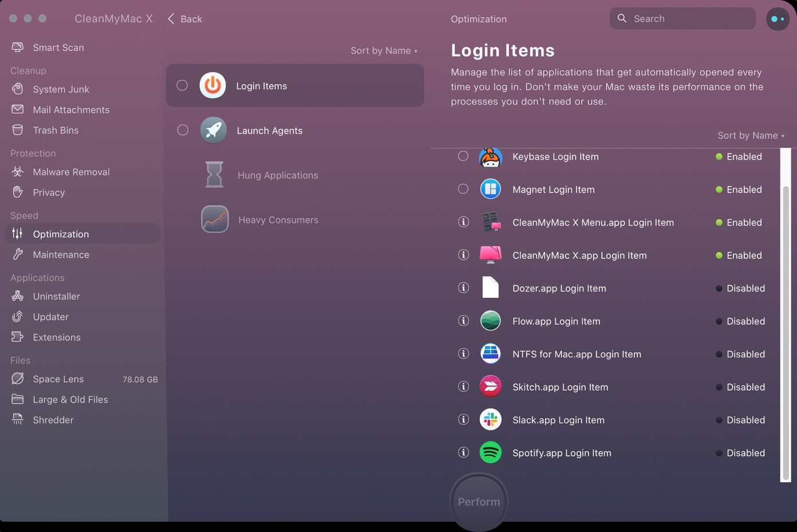The image size is (797, 532).
Task: Open Sort by Name dropdown above login items
Action: [x=751, y=136]
